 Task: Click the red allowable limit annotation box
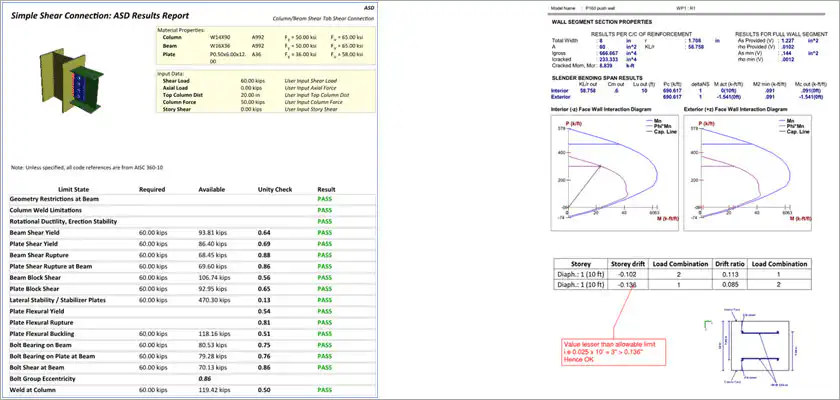click(x=614, y=352)
